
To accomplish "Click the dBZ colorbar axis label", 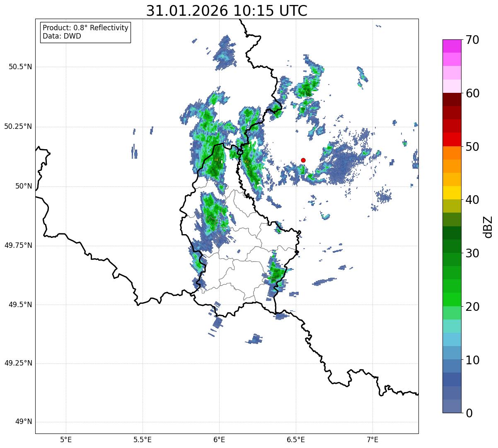I will coord(488,226).
